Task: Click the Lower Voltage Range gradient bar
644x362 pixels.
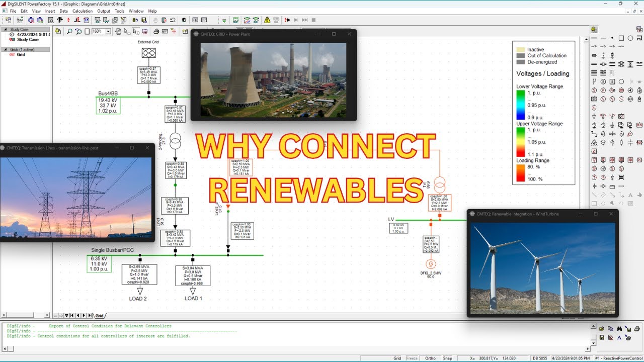Action: coord(521,105)
